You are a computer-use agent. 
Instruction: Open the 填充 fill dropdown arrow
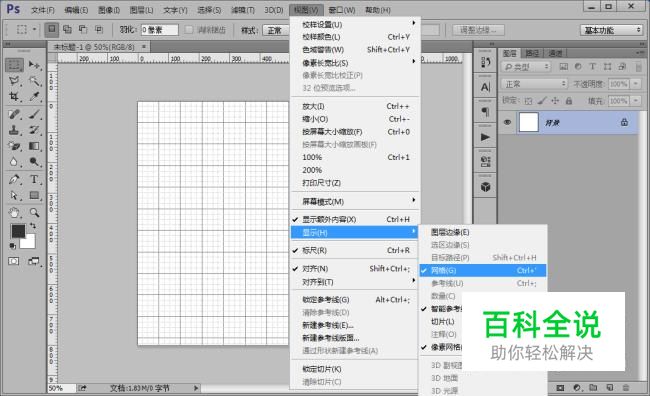click(636, 101)
